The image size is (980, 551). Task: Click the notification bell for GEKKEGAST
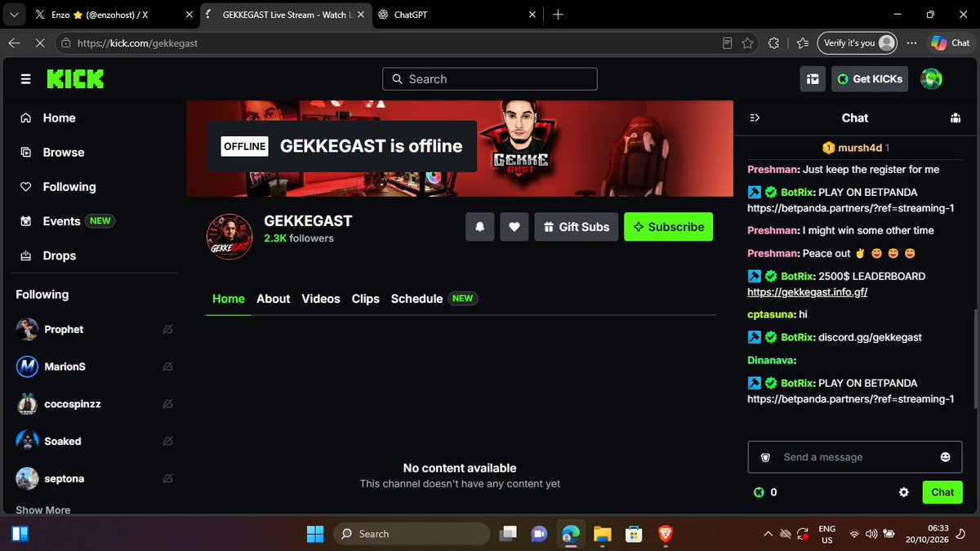(480, 227)
